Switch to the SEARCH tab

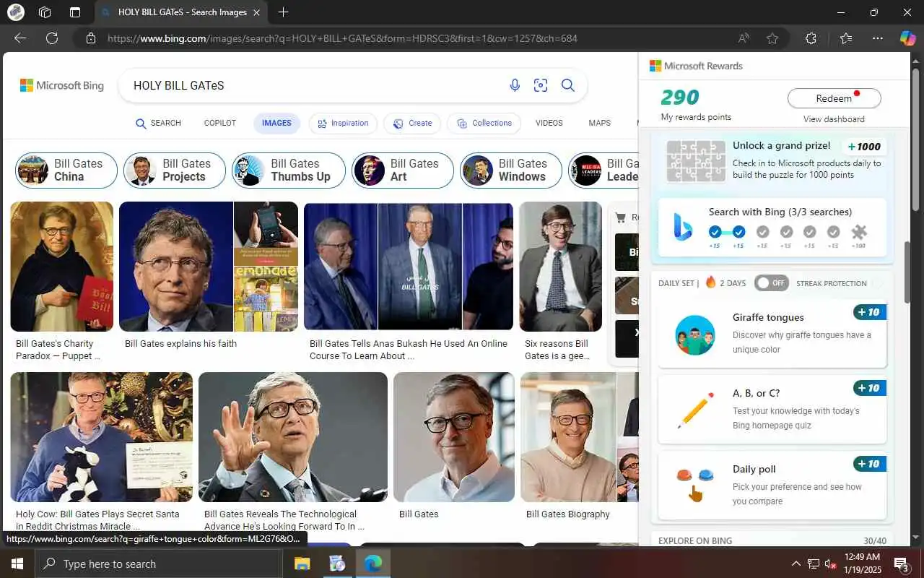(158, 123)
